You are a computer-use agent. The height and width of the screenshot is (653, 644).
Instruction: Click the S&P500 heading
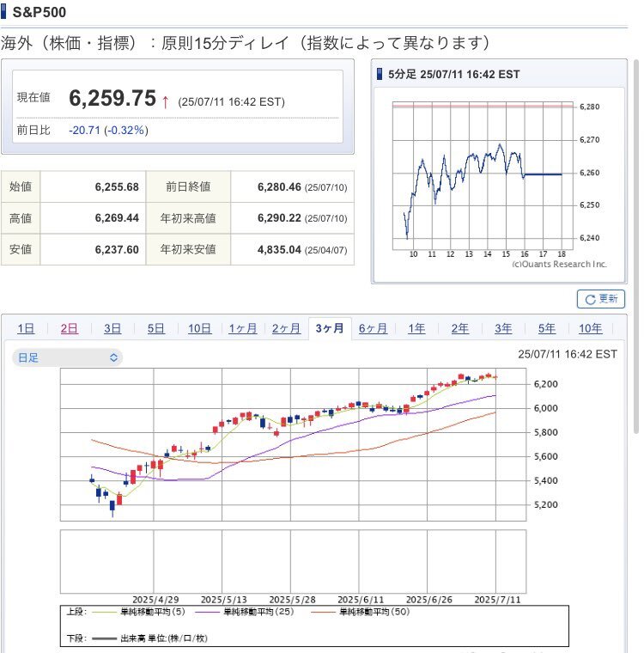tap(39, 12)
